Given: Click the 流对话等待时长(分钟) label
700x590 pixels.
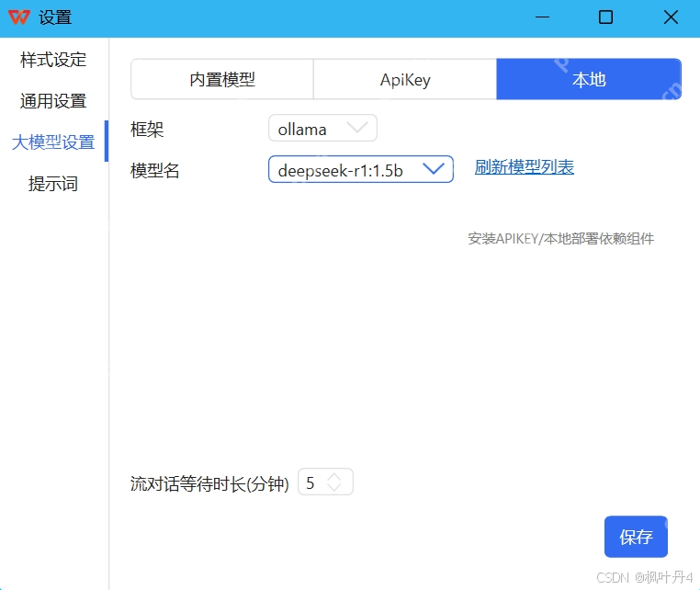Looking at the screenshot, I should coord(209,483).
